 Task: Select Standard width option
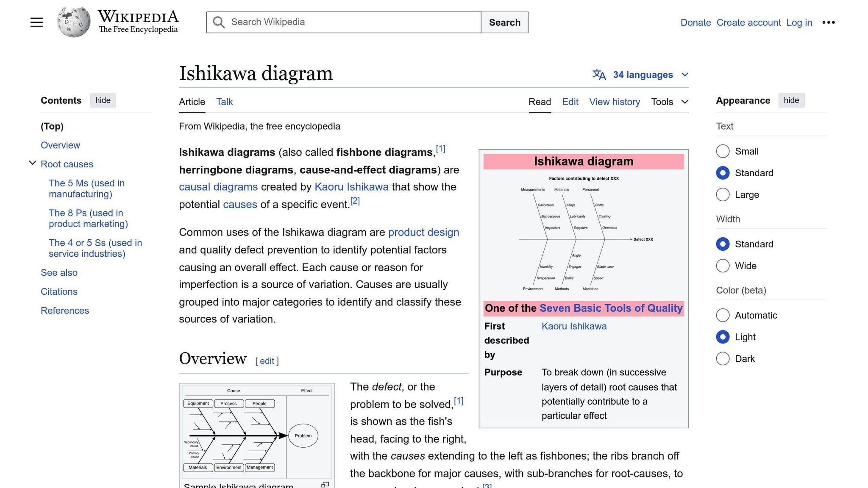[723, 244]
